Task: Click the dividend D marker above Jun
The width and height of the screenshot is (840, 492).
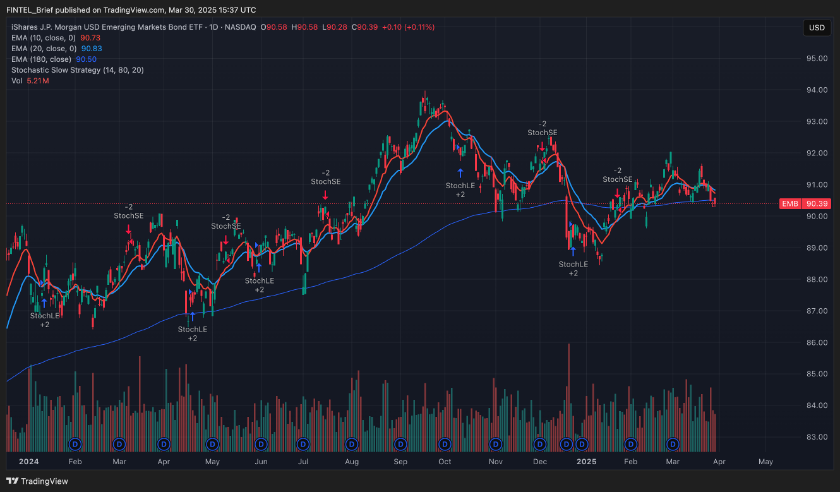Action: [x=260, y=444]
